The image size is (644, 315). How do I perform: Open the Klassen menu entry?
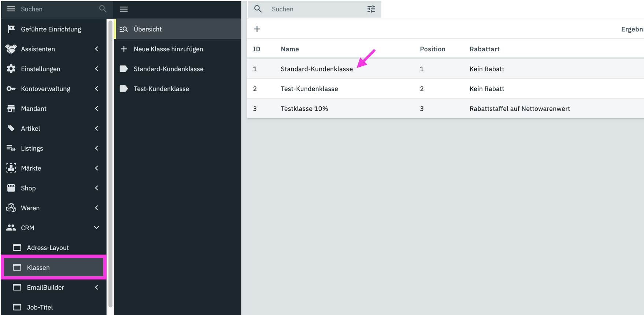[38, 268]
